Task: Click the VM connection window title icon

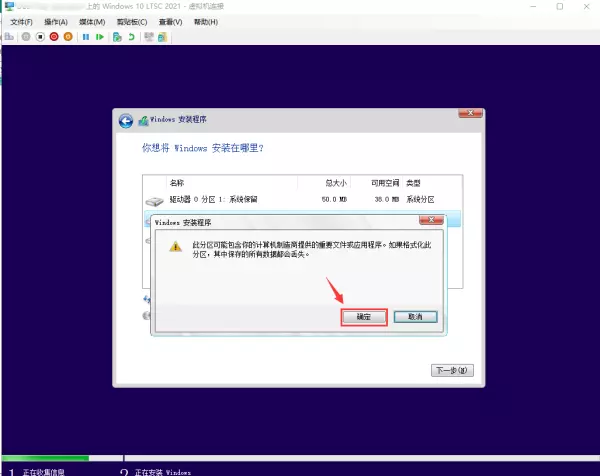Action: (9, 6)
